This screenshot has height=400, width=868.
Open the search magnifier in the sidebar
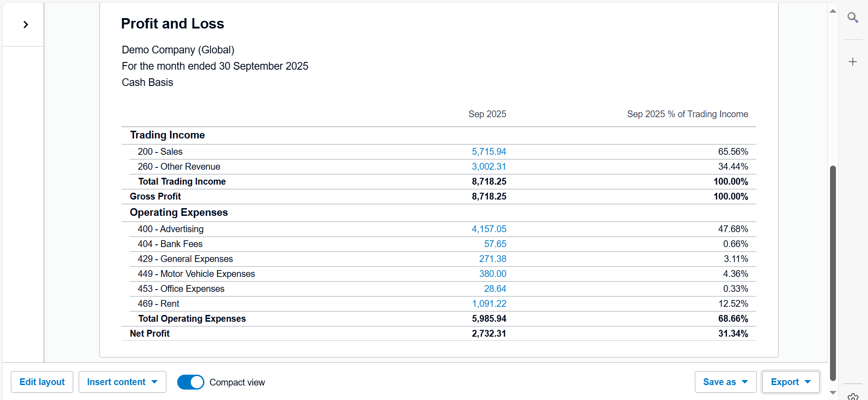tap(853, 18)
